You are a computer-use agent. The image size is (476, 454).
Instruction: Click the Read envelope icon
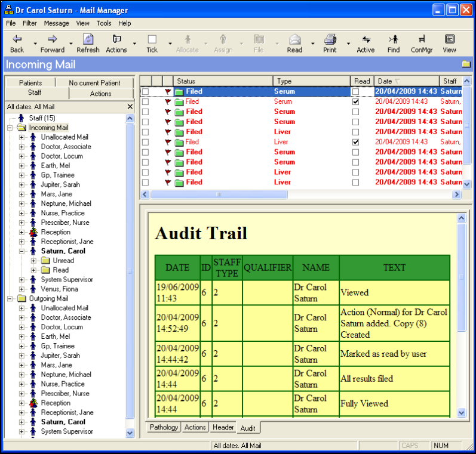point(294,40)
